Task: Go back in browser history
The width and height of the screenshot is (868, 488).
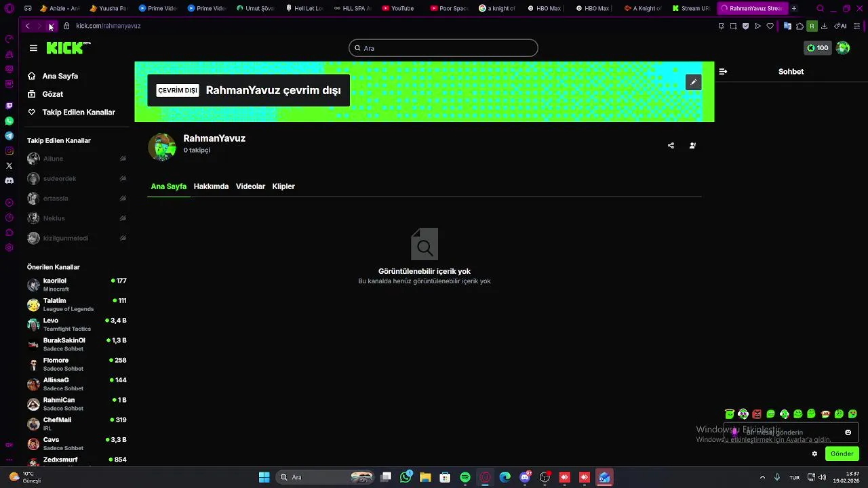Action: click(27, 26)
